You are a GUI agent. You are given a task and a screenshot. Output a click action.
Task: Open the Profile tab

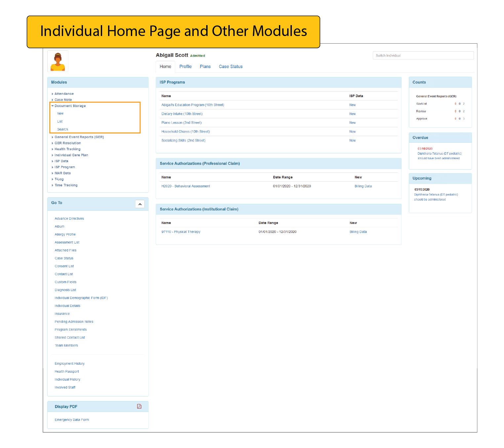point(185,66)
